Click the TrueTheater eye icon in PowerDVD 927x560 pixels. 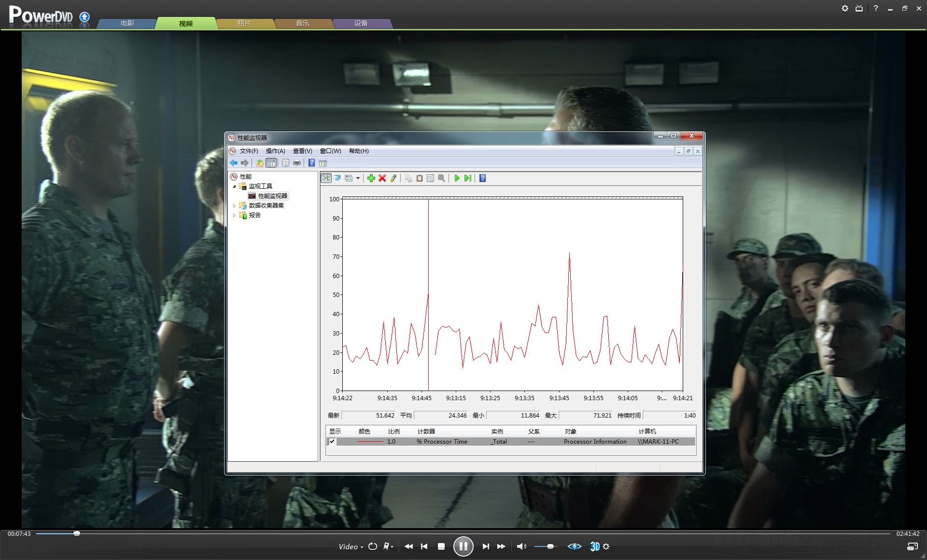pos(574,546)
